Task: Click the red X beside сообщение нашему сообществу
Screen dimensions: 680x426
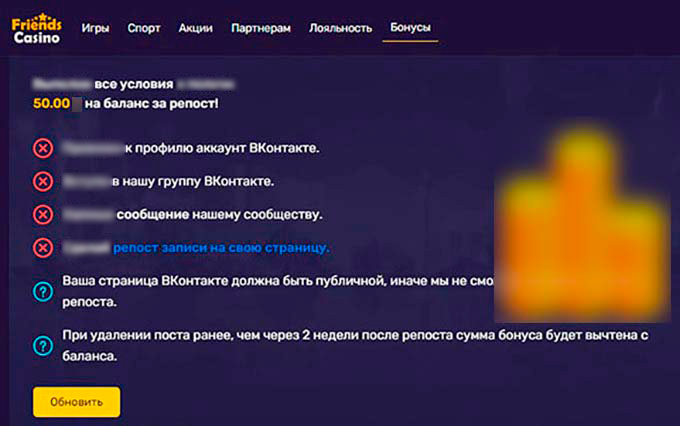Action: click(x=43, y=215)
